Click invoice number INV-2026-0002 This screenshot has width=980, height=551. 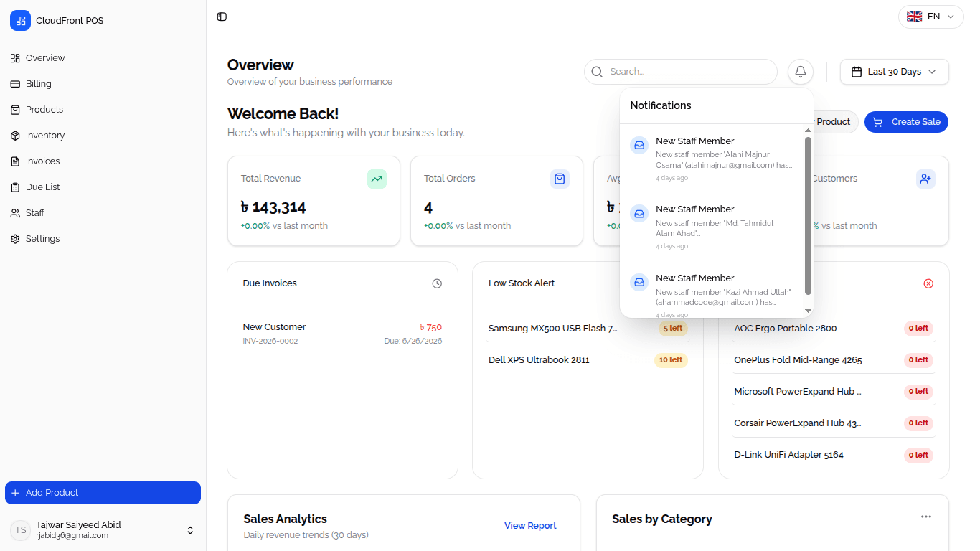click(x=270, y=341)
